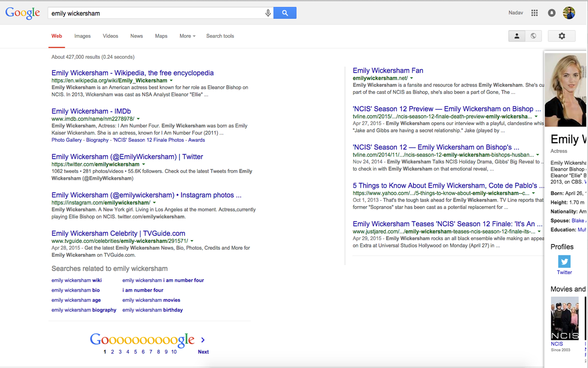Open Twitter profile icon in knowledge panel

564,261
